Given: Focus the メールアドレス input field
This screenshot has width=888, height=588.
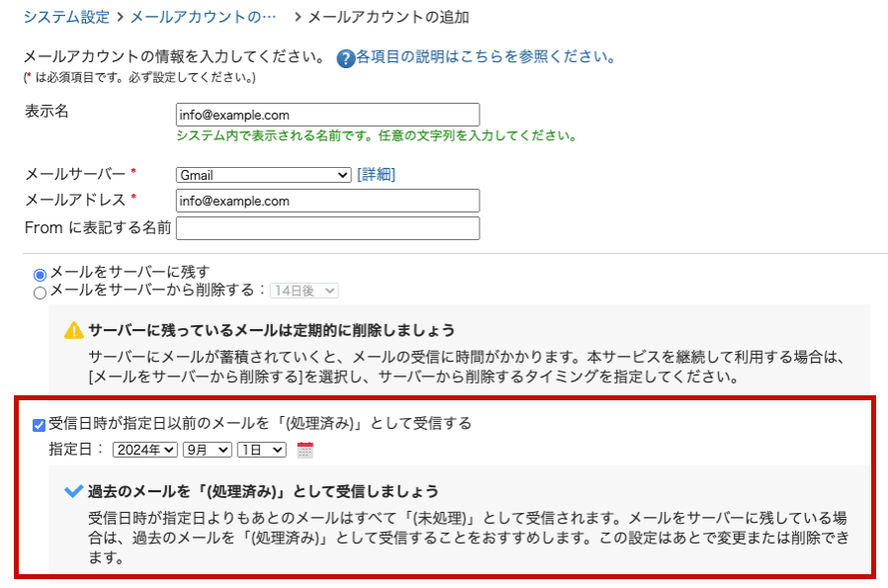Looking at the screenshot, I should point(326,201).
